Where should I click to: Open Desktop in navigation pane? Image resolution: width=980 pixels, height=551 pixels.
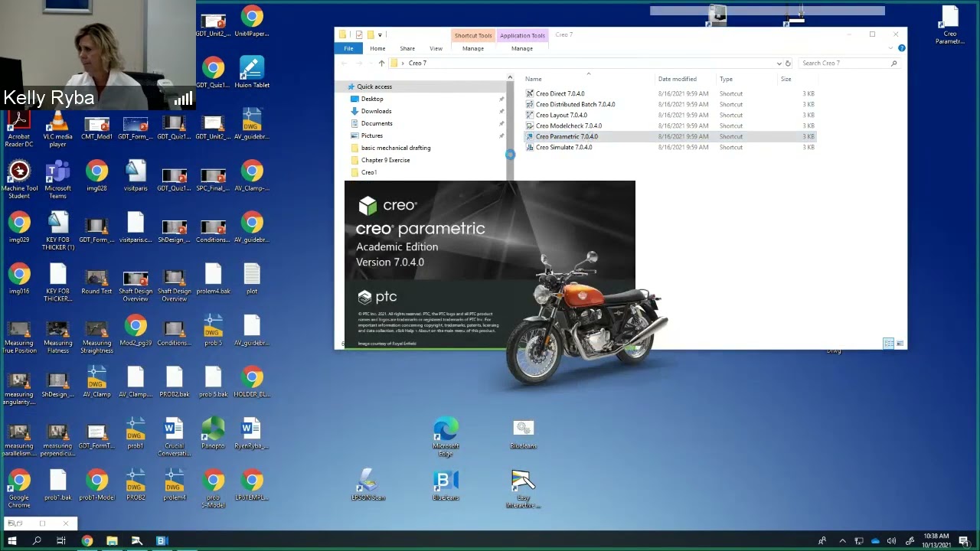[x=372, y=99]
